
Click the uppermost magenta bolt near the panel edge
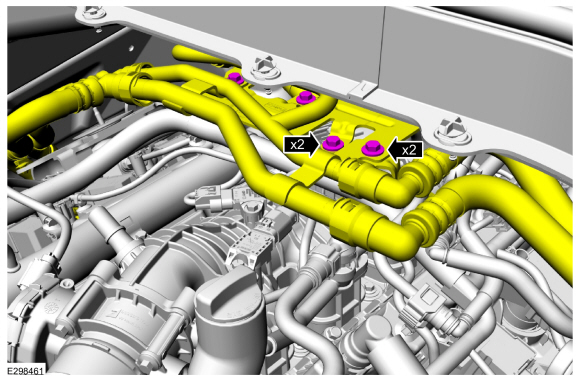click(x=235, y=78)
